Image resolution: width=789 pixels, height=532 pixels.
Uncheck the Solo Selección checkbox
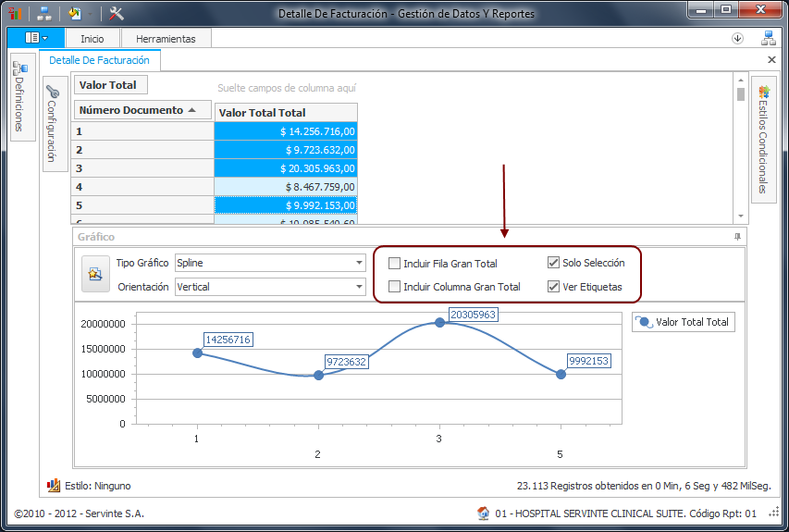(553, 263)
